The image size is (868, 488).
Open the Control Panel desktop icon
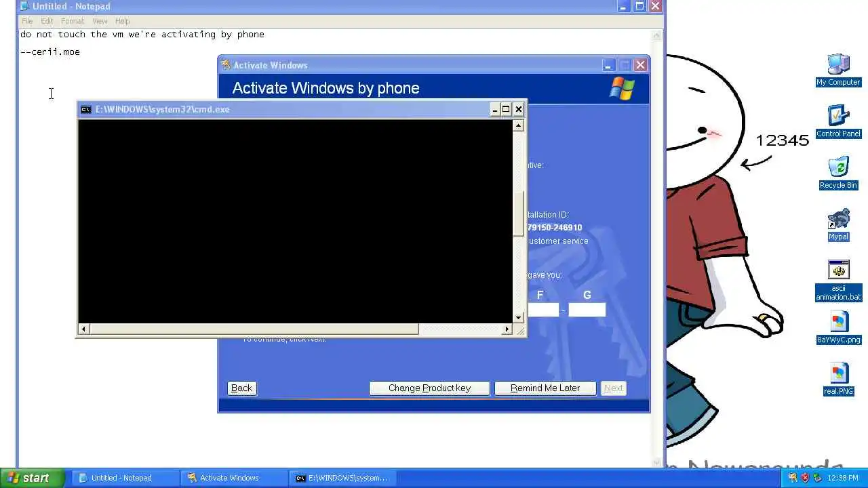pyautogui.click(x=838, y=122)
